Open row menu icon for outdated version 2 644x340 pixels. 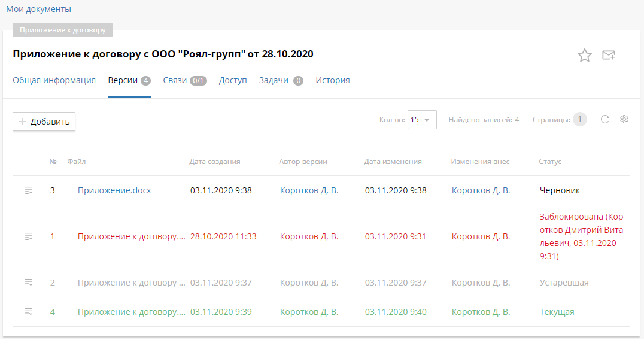point(29,283)
